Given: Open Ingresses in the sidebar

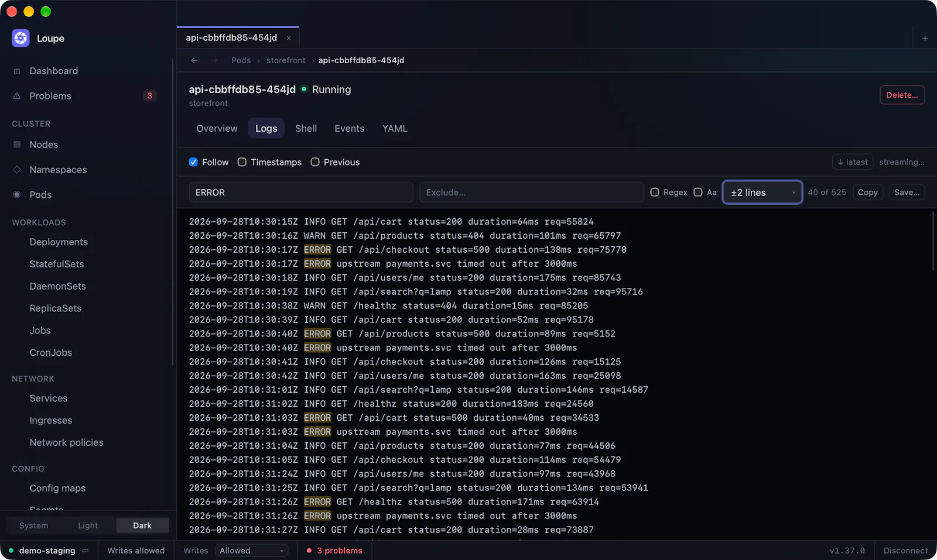Looking at the screenshot, I should point(51,420).
